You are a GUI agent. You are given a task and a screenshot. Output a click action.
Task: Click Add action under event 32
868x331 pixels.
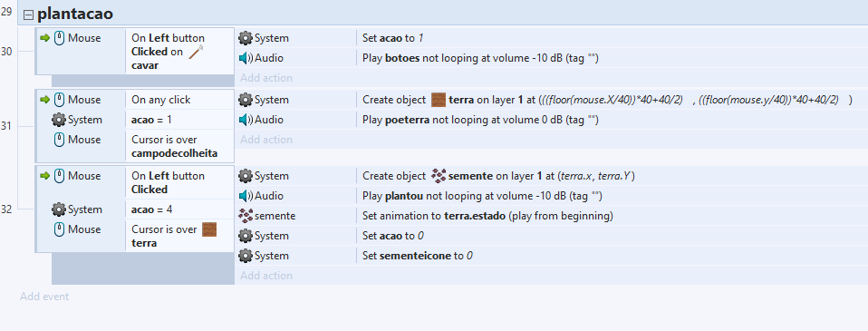pyautogui.click(x=266, y=276)
